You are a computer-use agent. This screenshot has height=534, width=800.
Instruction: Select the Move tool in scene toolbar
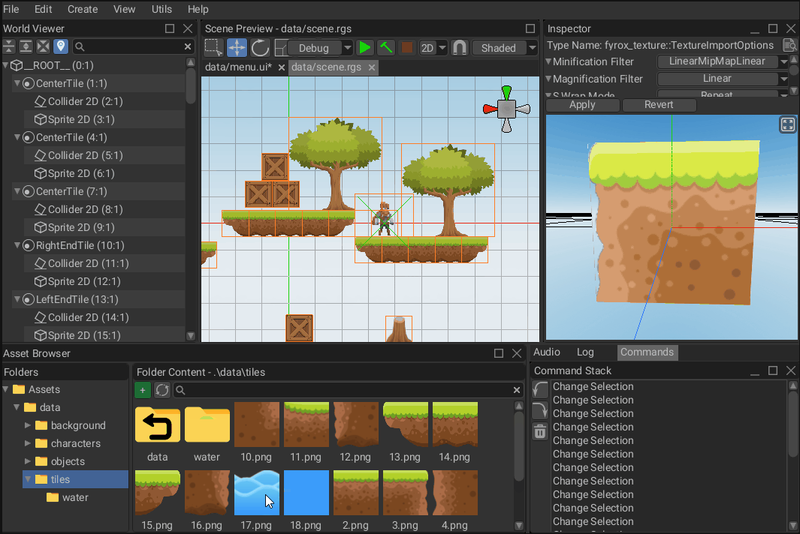point(237,48)
